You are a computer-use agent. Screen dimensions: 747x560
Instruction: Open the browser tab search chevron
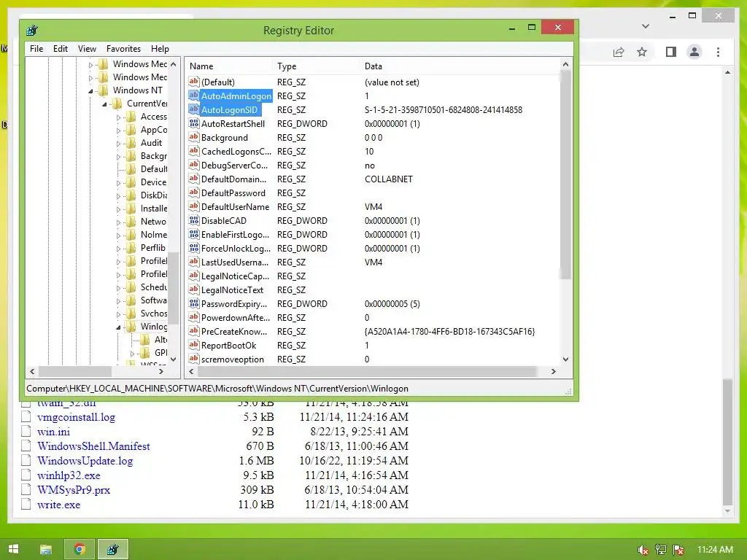pos(646,26)
